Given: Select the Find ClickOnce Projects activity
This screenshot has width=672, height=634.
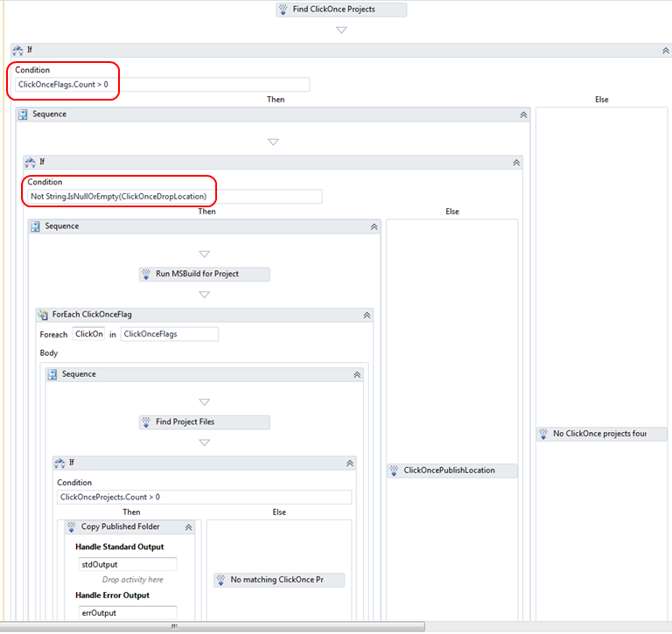Looking at the screenshot, I should (341, 10).
